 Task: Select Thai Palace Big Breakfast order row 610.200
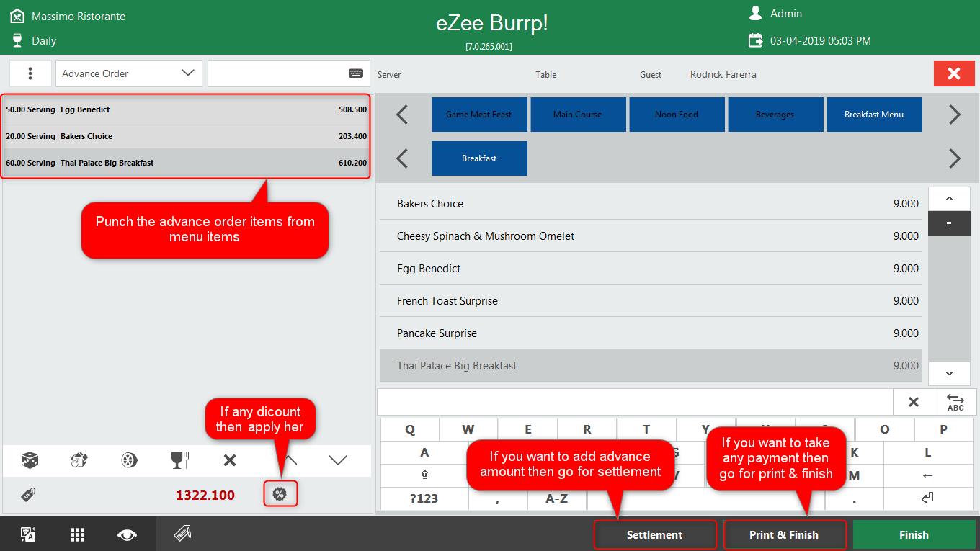pyautogui.click(x=186, y=163)
